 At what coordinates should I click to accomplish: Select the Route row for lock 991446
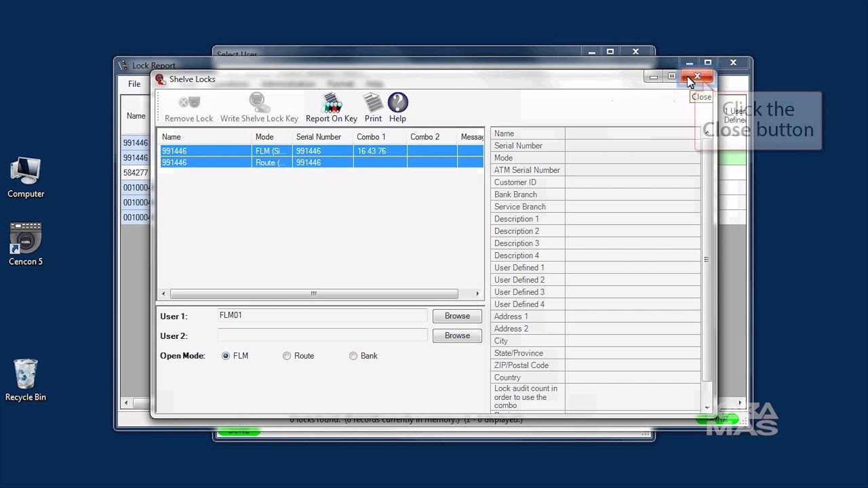[321, 163]
